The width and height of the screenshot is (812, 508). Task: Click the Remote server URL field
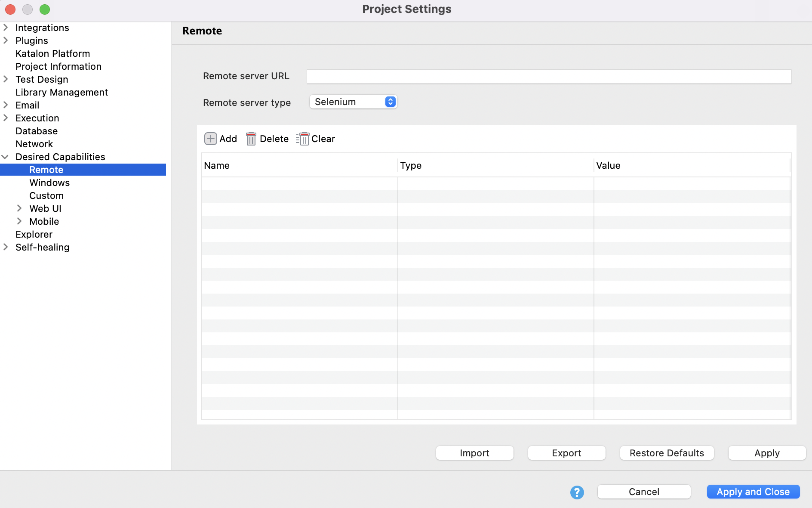(548, 77)
